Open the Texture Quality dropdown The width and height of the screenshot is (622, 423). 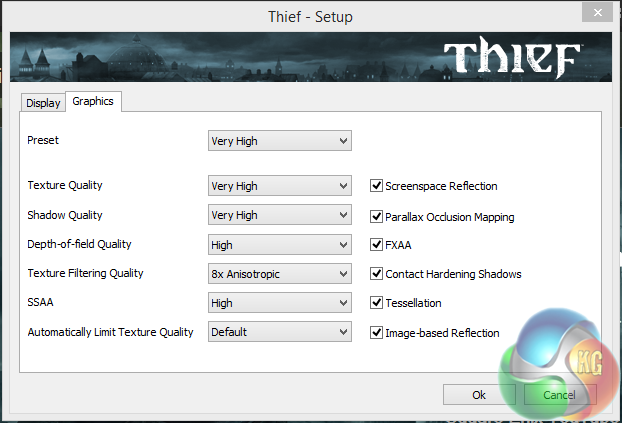click(x=280, y=186)
